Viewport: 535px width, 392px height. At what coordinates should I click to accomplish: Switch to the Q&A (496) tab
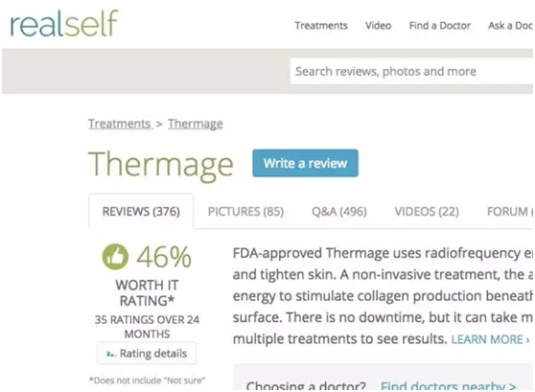coord(339,212)
